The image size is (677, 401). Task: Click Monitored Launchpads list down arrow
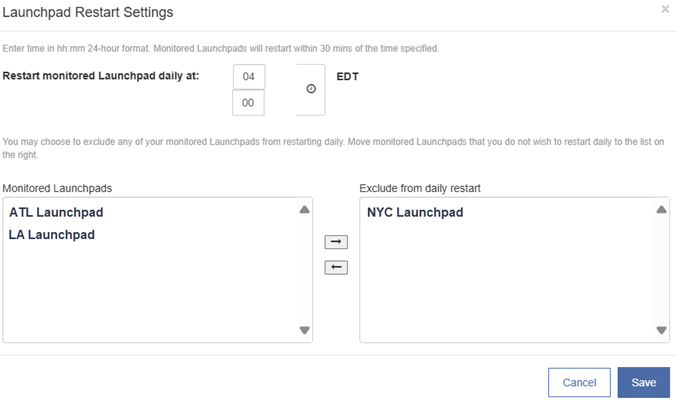(304, 330)
